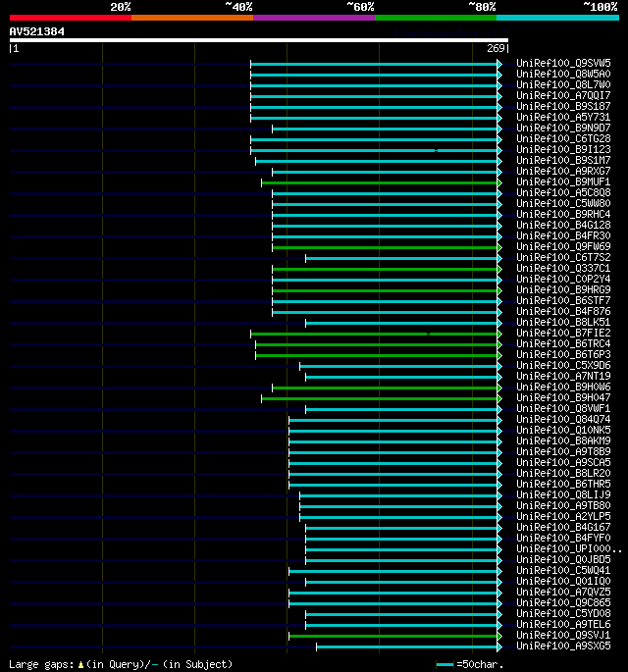This screenshot has width=628, height=672.
Task: Select the UniRef100_B4FYF0 label
Action: click(563, 538)
